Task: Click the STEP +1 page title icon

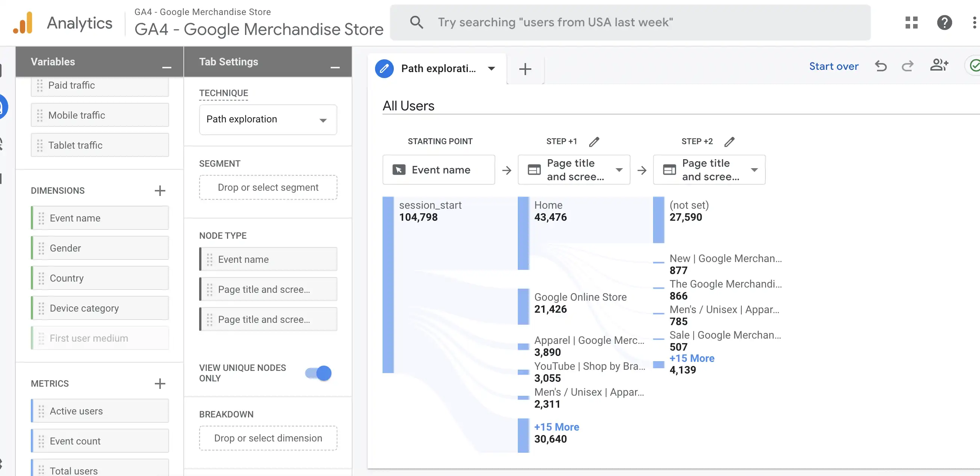Action: tap(534, 170)
